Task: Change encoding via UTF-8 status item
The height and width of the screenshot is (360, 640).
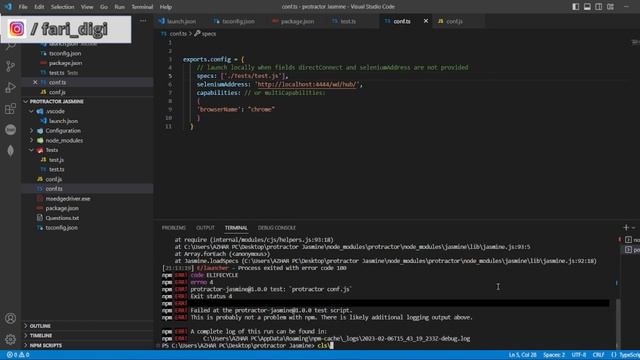Action: [x=579, y=355]
